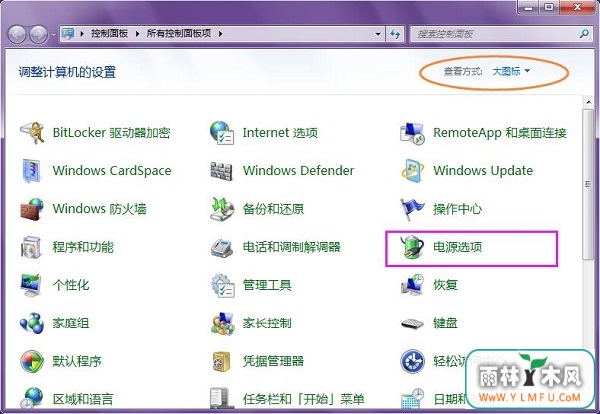The height and width of the screenshot is (414, 600).
Task: Open the recent pages dropdown beside Forward
Action: (x=53, y=34)
